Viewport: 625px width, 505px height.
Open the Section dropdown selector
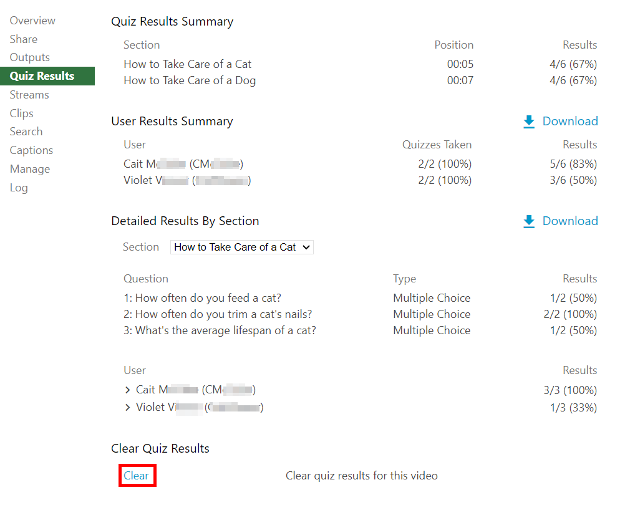[x=242, y=247]
